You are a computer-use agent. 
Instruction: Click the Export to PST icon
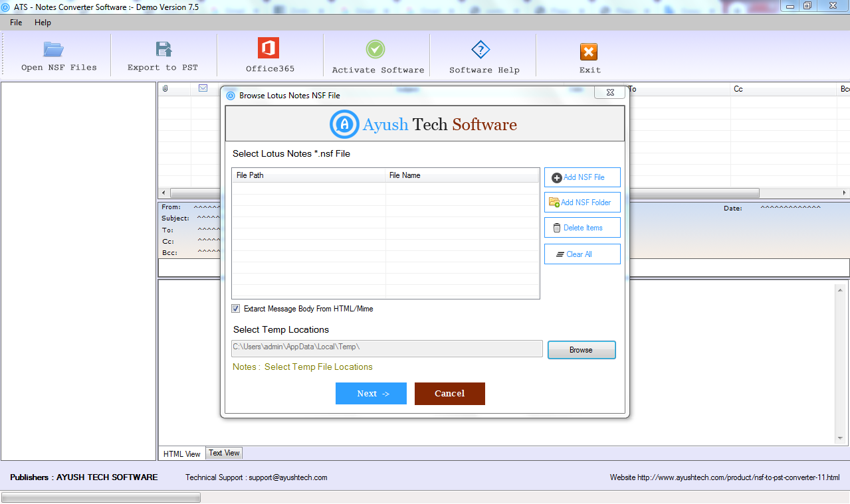coord(163,49)
